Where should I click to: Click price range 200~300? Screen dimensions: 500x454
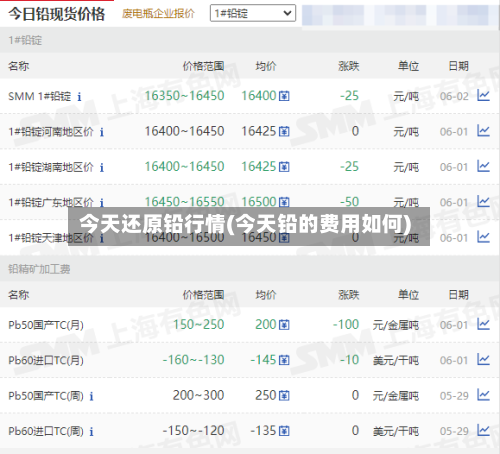pos(198,395)
